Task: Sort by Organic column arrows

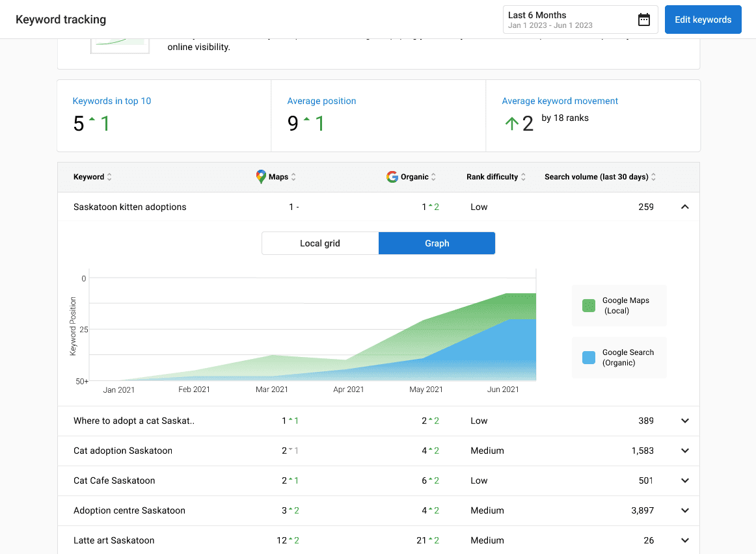Action: [433, 177]
